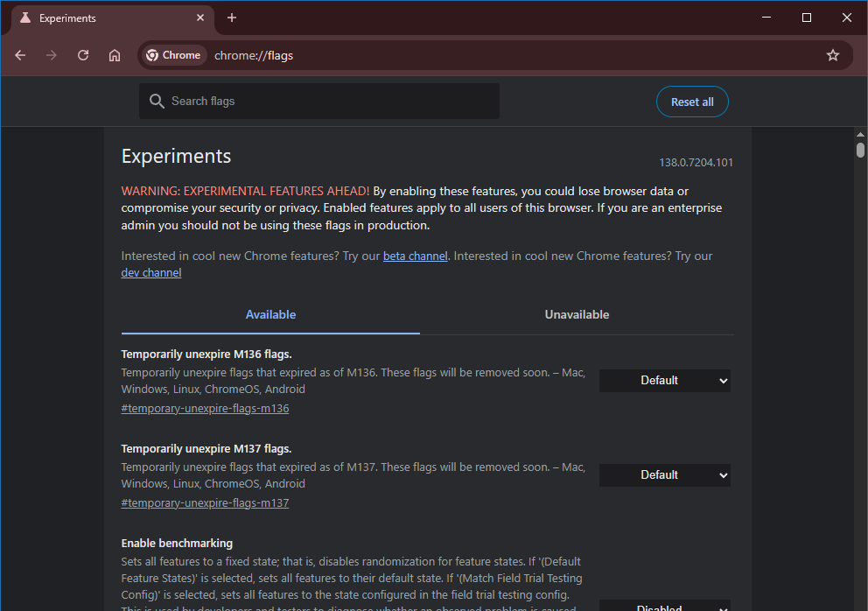Open the beta channel link
Screen dimensions: 868x611
tap(415, 256)
